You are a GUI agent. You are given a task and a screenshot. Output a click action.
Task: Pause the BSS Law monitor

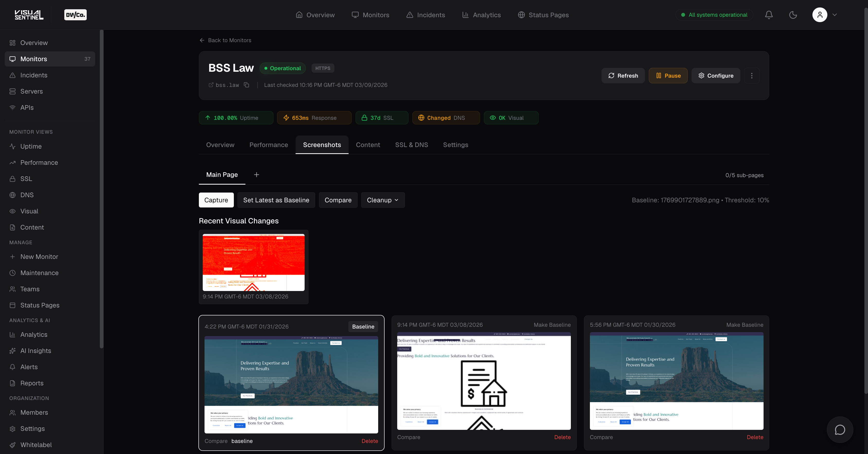click(668, 75)
